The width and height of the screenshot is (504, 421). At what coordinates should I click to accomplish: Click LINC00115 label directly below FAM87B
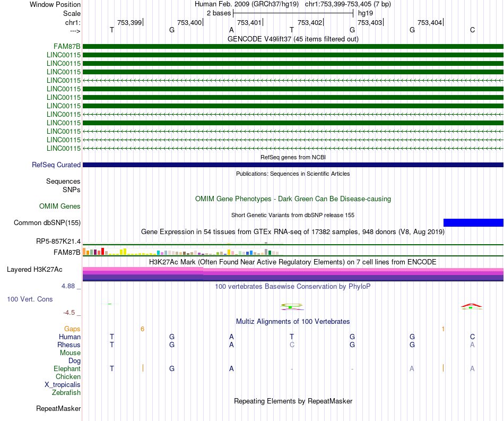click(x=64, y=55)
